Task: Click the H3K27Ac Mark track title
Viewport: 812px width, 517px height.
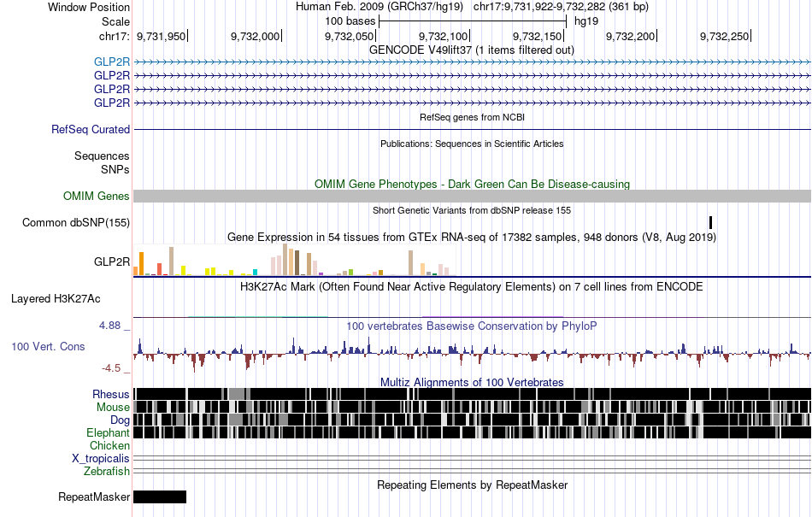Action: click(x=472, y=287)
